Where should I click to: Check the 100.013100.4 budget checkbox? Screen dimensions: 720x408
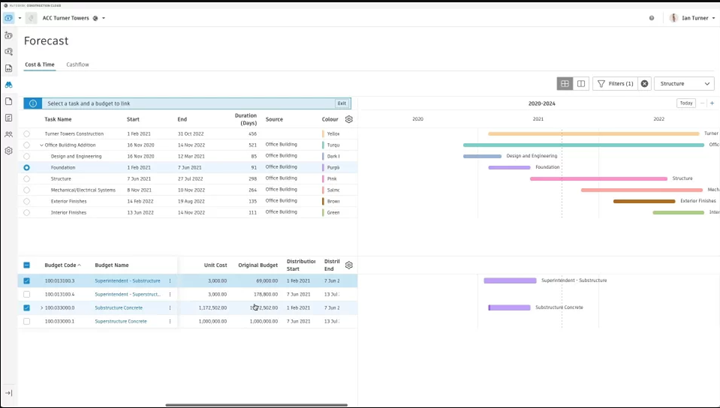point(27,294)
